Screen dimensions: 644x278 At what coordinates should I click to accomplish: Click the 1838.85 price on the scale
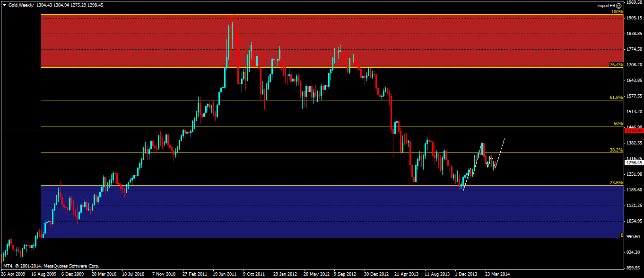point(634,34)
